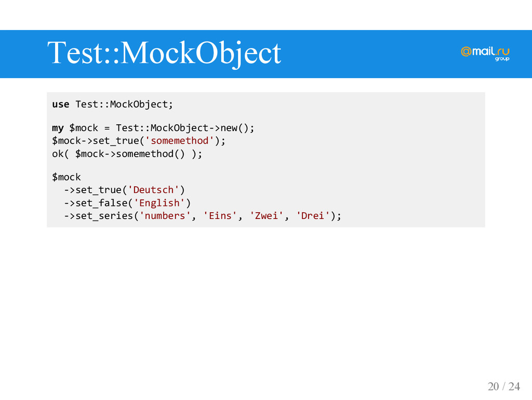Click Test::MockObject->new() call
This screenshot has height=400, width=532.
pos(185,128)
